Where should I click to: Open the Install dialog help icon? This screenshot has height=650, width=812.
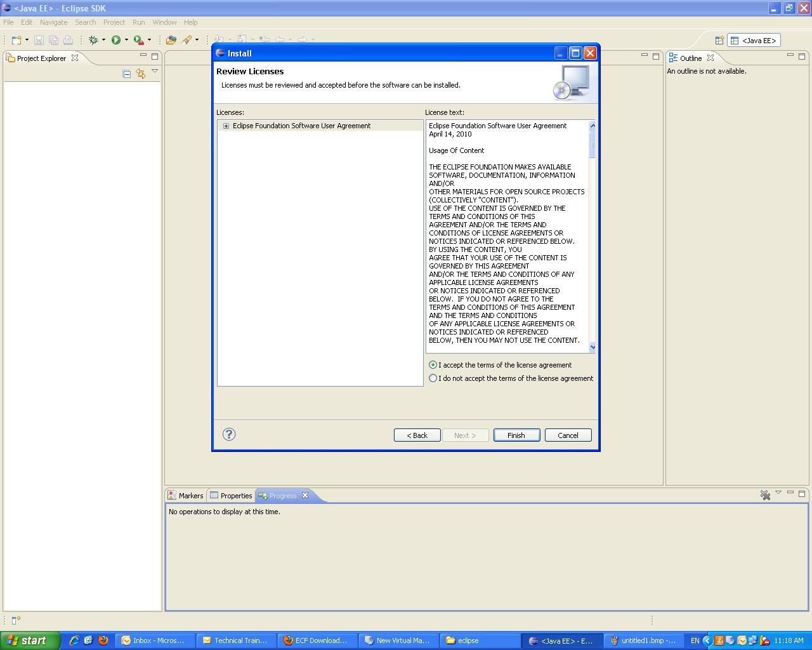[229, 434]
